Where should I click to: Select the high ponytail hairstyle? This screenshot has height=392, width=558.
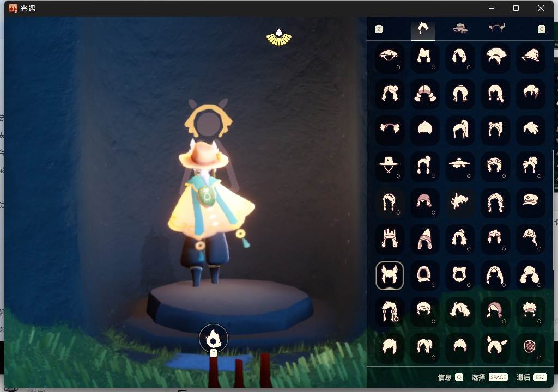[x=460, y=130]
